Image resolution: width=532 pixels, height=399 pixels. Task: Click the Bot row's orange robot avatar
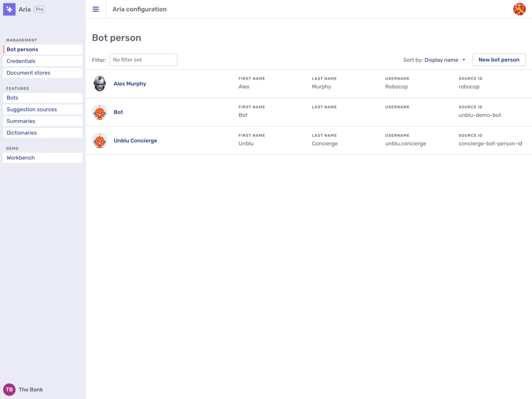coord(99,112)
